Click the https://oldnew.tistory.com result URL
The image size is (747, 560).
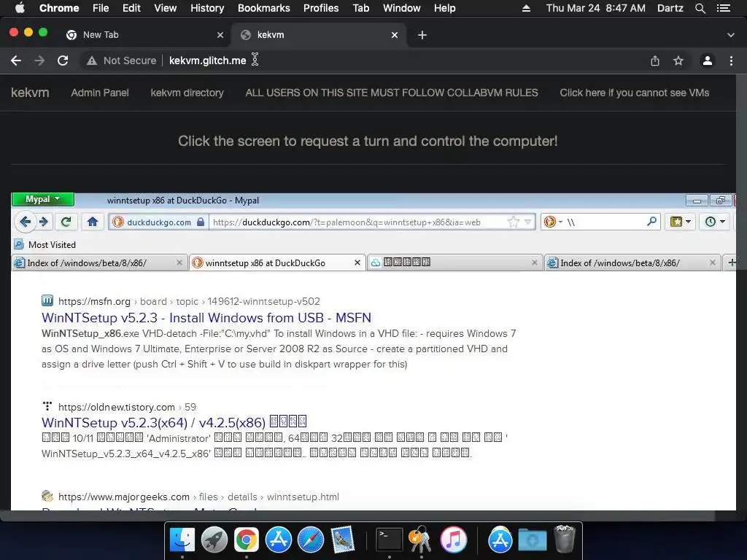pyautogui.click(x=117, y=407)
